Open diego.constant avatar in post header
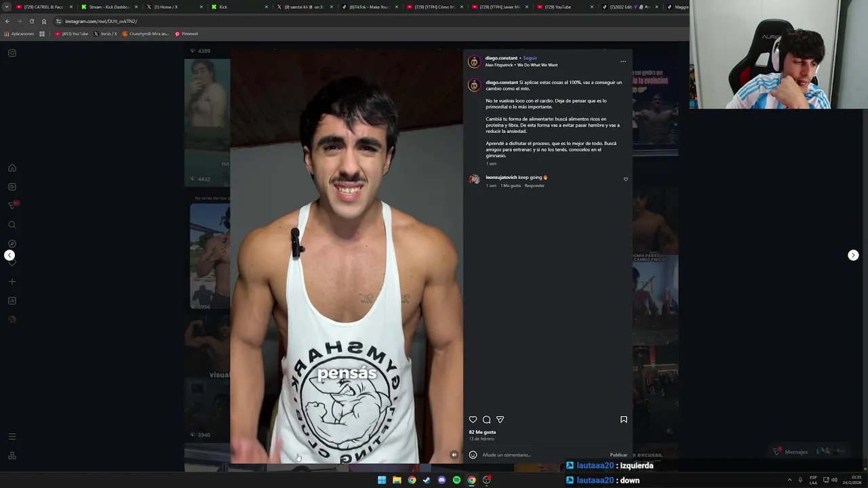Screen dimensions: 868x488 [x=474, y=62]
